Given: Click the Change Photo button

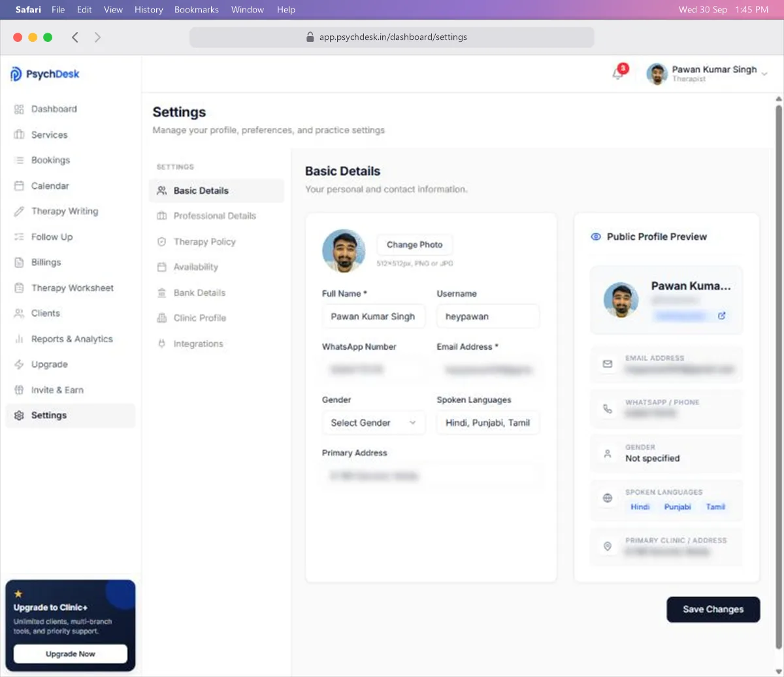Looking at the screenshot, I should 414,244.
